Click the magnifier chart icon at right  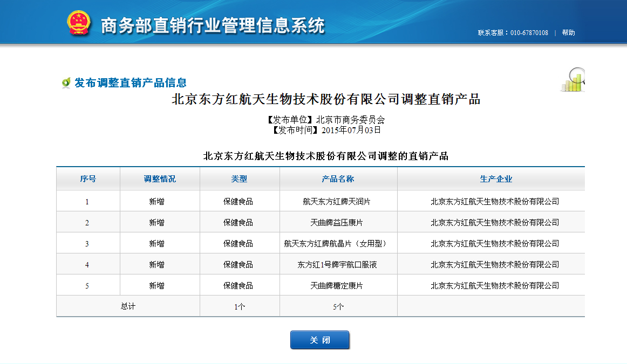(573, 80)
